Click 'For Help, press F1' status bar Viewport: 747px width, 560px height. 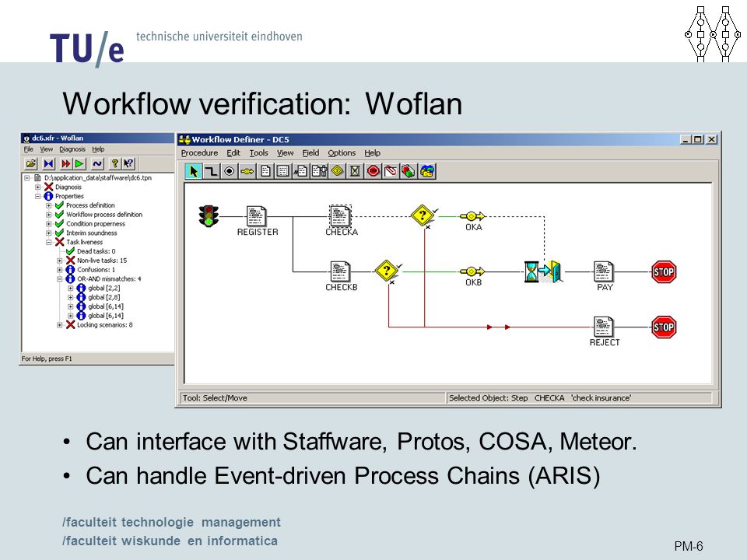pyautogui.click(x=46, y=359)
